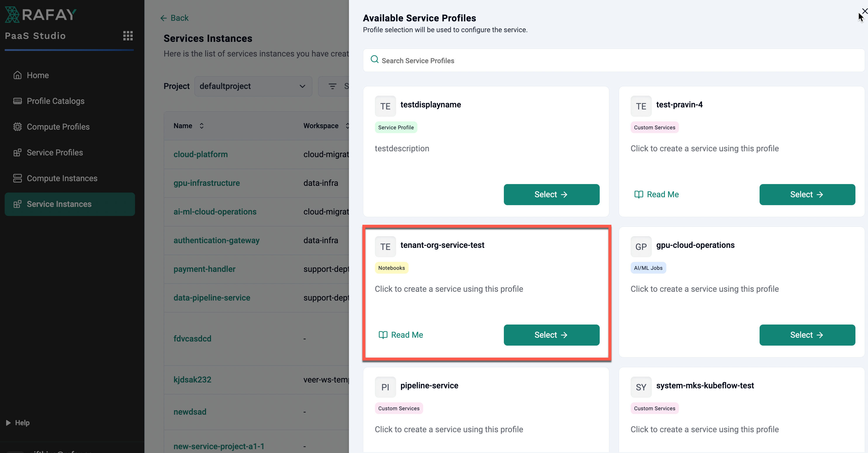Click Back above Services Instances

pyautogui.click(x=174, y=18)
